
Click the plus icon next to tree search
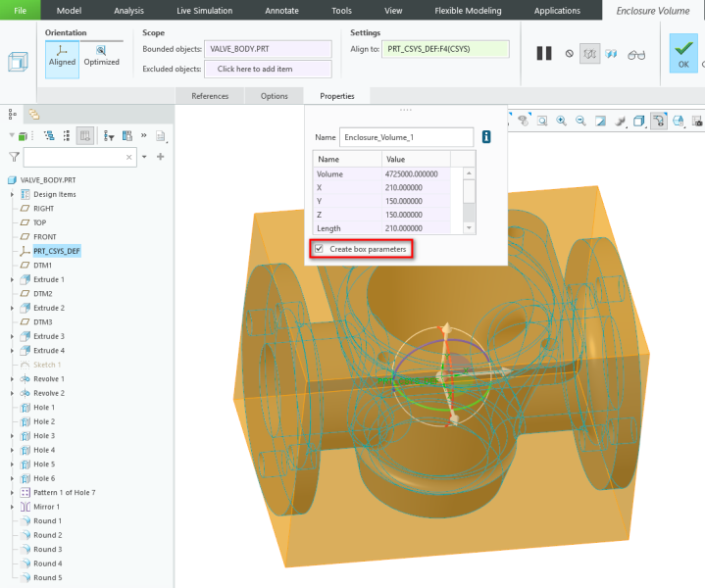[x=160, y=157]
